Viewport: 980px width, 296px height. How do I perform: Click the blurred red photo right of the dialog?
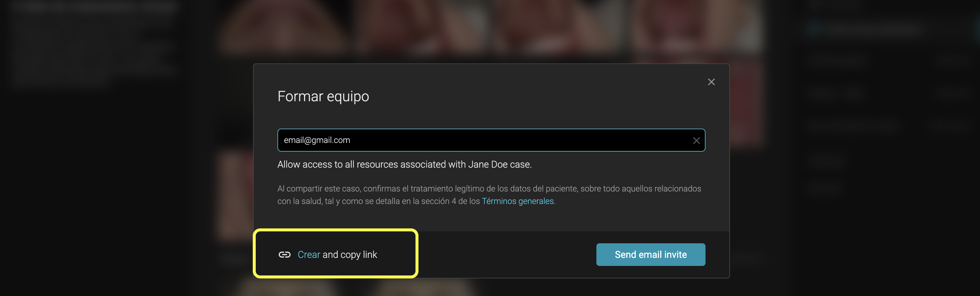point(746,103)
